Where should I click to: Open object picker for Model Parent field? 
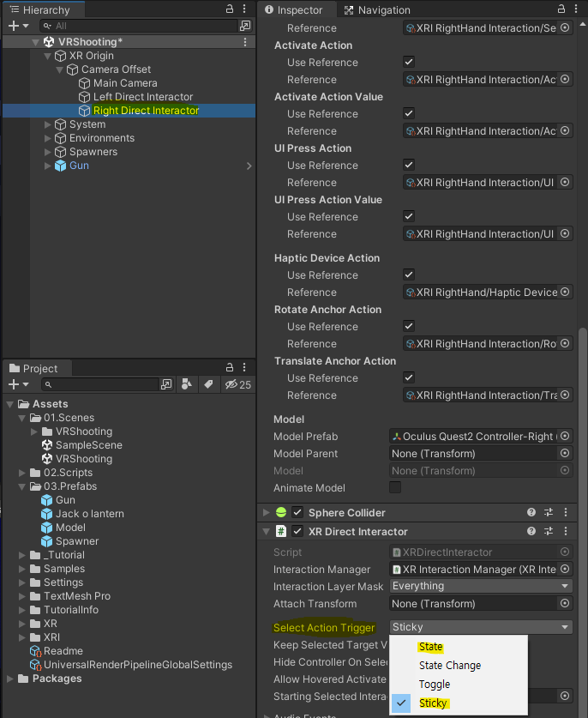coord(565,453)
